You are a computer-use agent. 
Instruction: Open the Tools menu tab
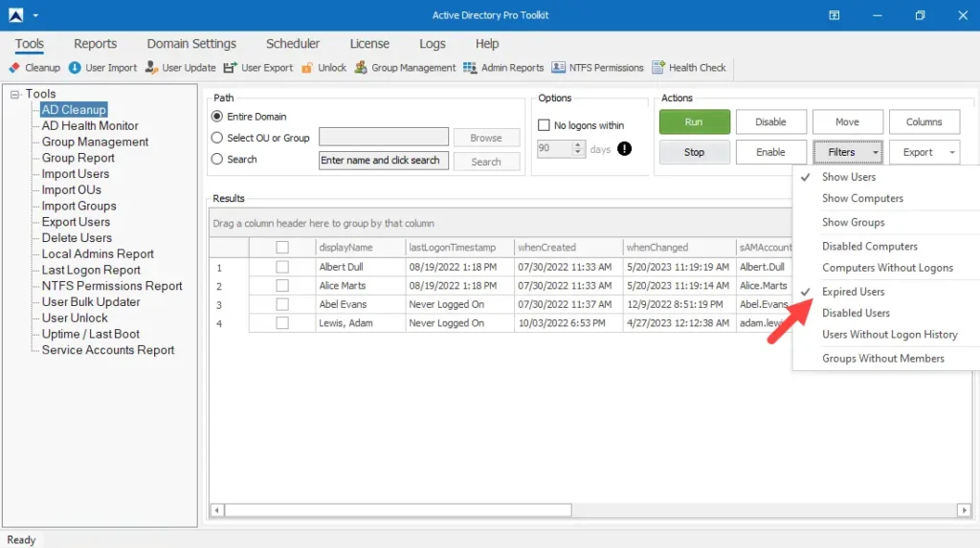(30, 44)
